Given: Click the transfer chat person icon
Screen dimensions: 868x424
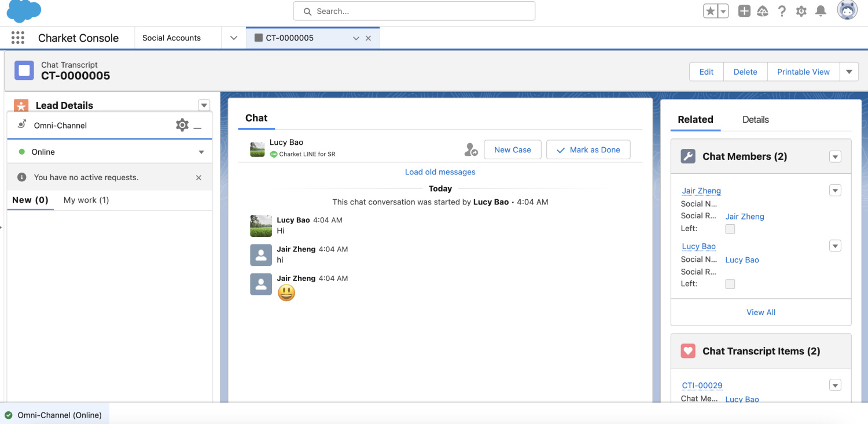Looking at the screenshot, I should pos(471,150).
